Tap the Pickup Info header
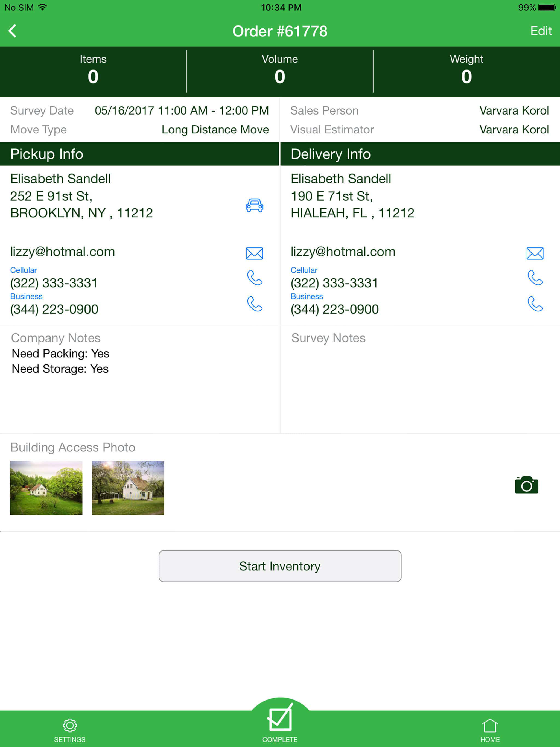 (139, 154)
